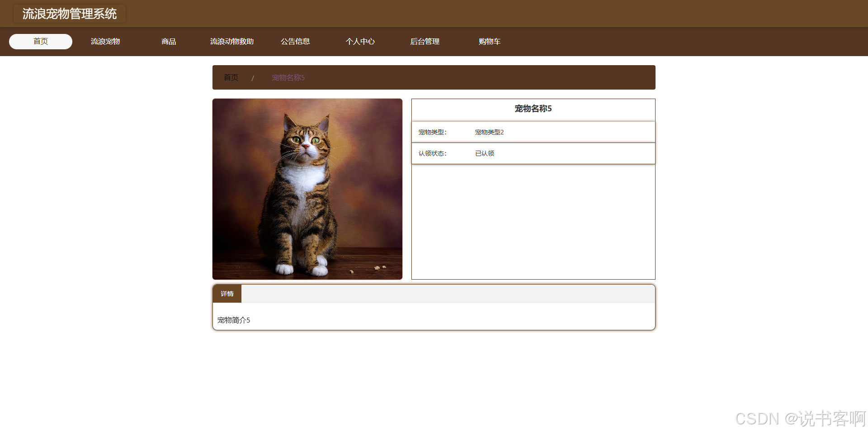This screenshot has height=433, width=868.
Task: Open the 首页 nav item
Action: pos(41,42)
